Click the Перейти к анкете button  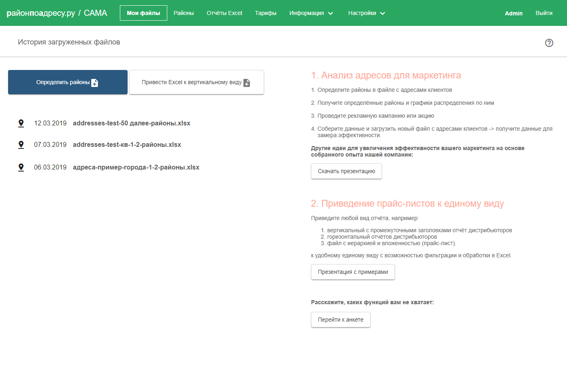(341, 320)
